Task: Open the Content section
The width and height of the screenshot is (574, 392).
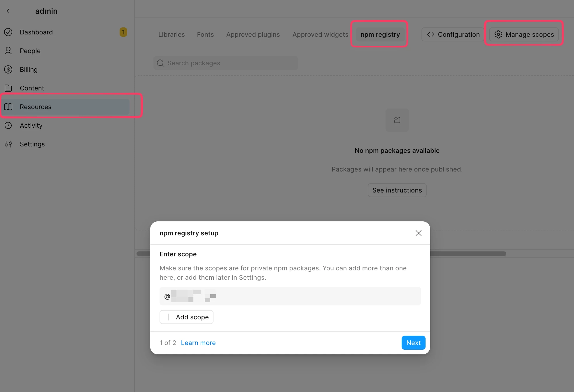Action: click(32, 88)
